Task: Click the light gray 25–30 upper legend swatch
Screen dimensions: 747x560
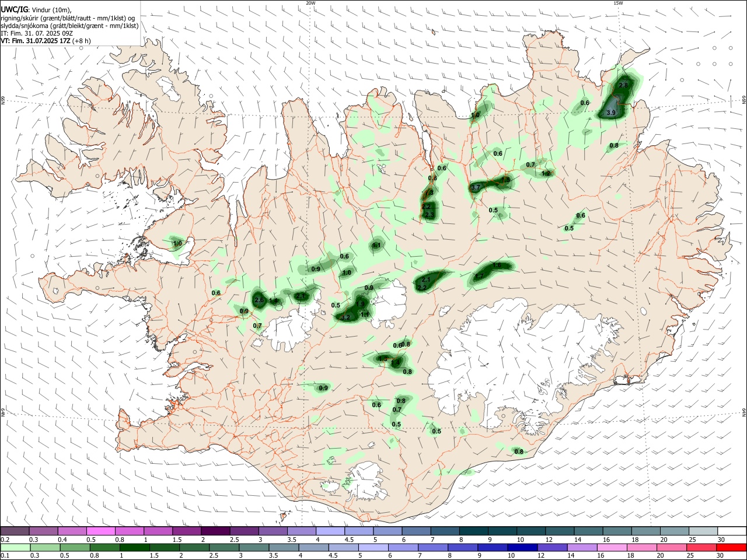Action: [703, 531]
